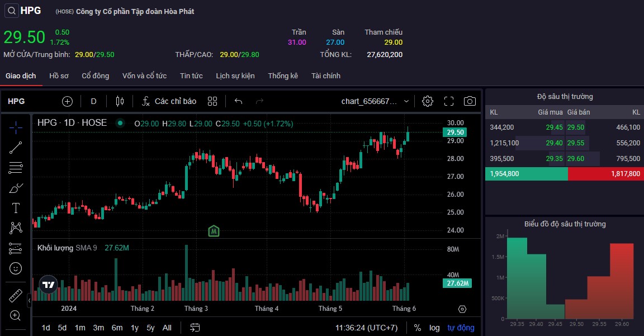Viewport: 644px width, 336px height.
Task: Set chart range to 6m
Action: 117,328
